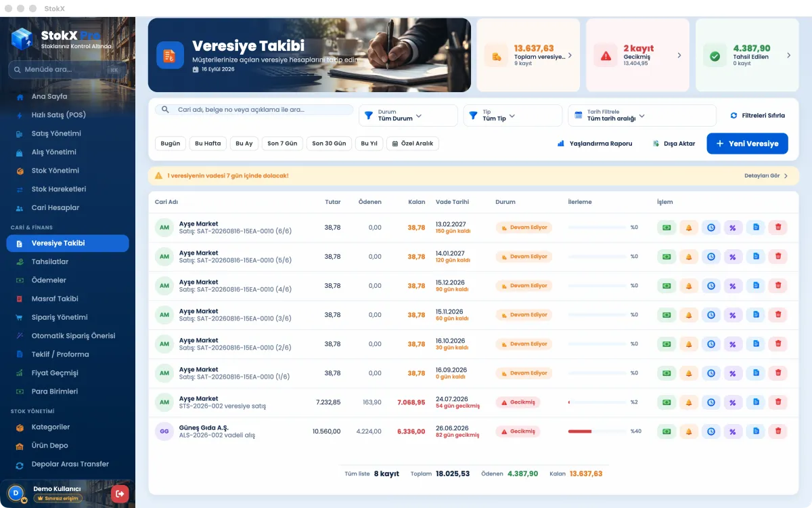812x508 pixels.
Task: Open document icon in (2/6) row
Action: 756,344
